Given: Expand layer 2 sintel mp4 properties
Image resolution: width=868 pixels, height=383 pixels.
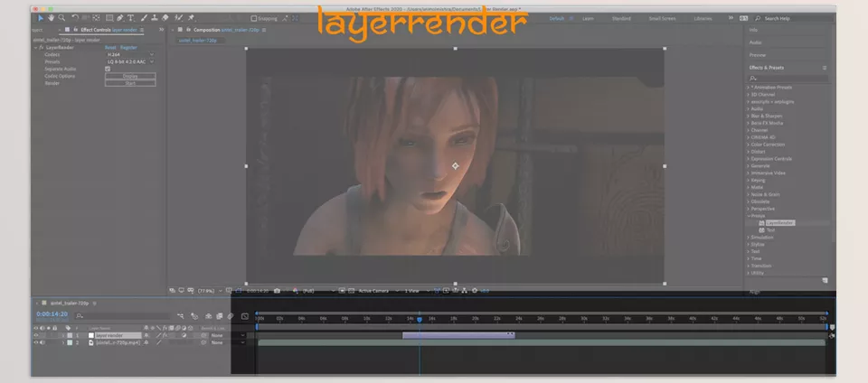Looking at the screenshot, I should tap(63, 342).
